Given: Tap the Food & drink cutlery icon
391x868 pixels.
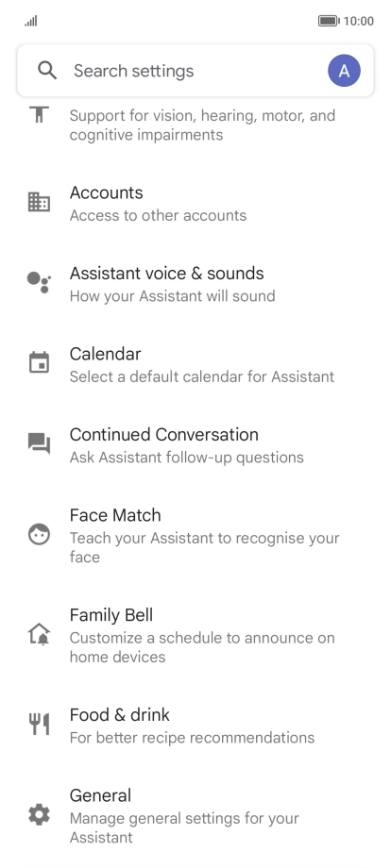Looking at the screenshot, I should (39, 724).
